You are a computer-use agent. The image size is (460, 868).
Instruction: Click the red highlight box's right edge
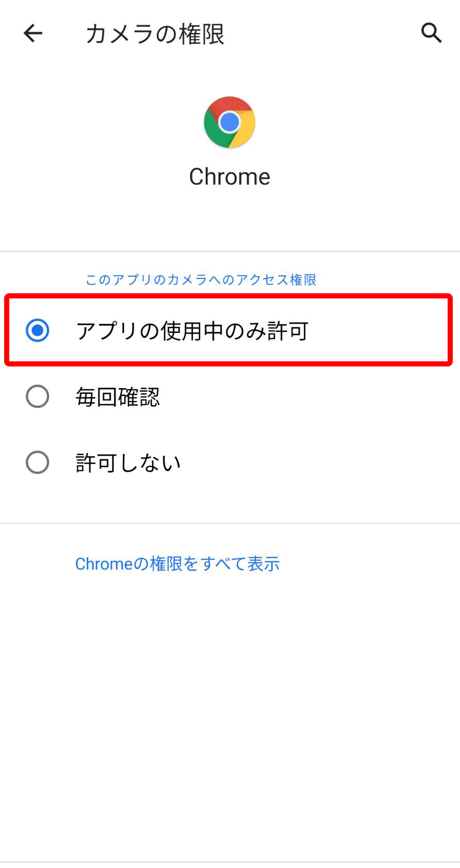pos(450,330)
